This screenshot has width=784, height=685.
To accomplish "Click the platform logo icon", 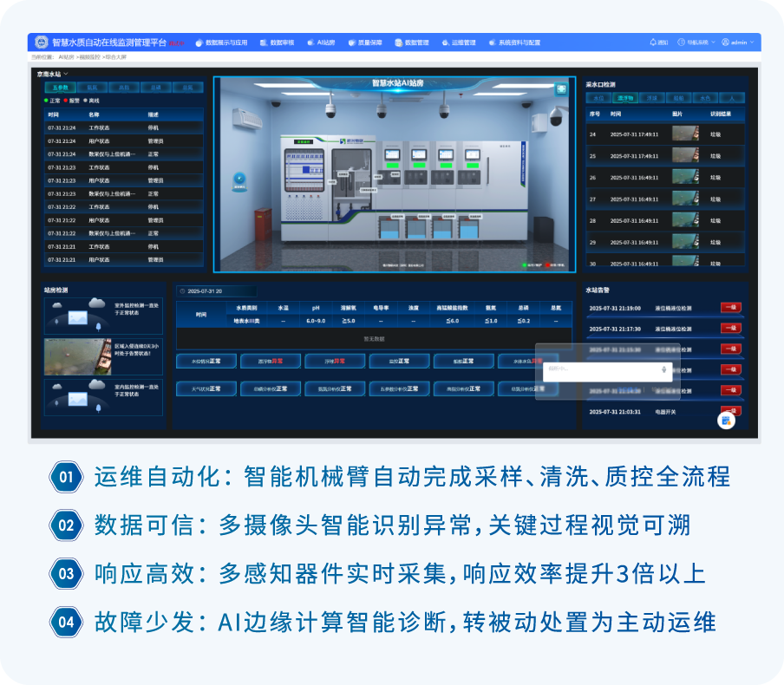I will click(41, 42).
